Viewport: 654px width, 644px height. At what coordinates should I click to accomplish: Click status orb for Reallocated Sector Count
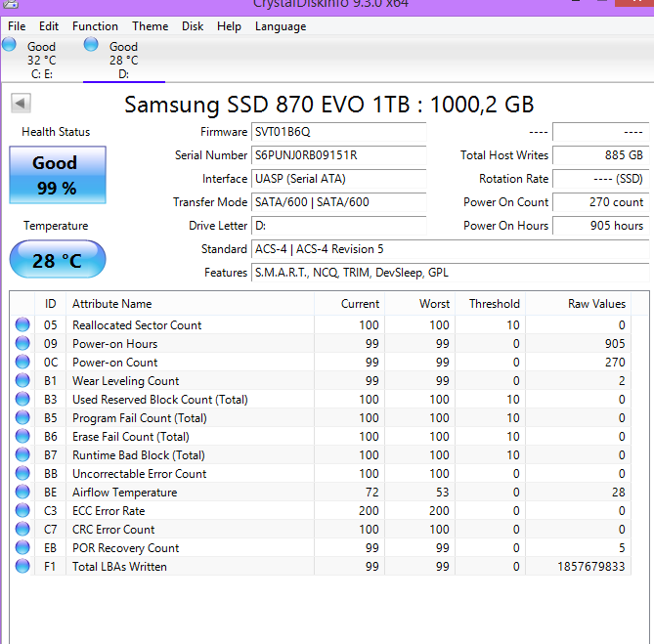pyautogui.click(x=22, y=324)
